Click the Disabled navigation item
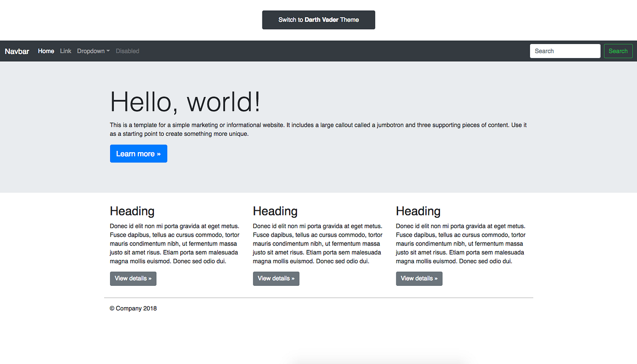Viewport: 637px width, 364px height. coord(127,51)
